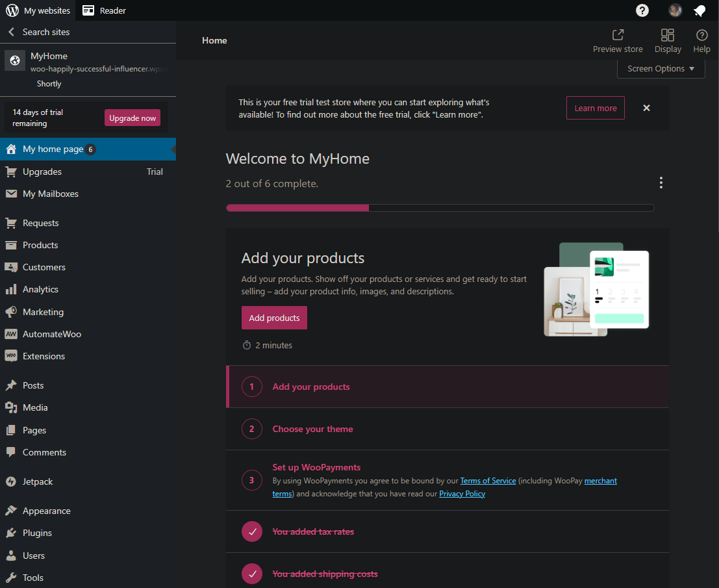
Task: Click the Tools wrench icon
Action: click(x=11, y=578)
